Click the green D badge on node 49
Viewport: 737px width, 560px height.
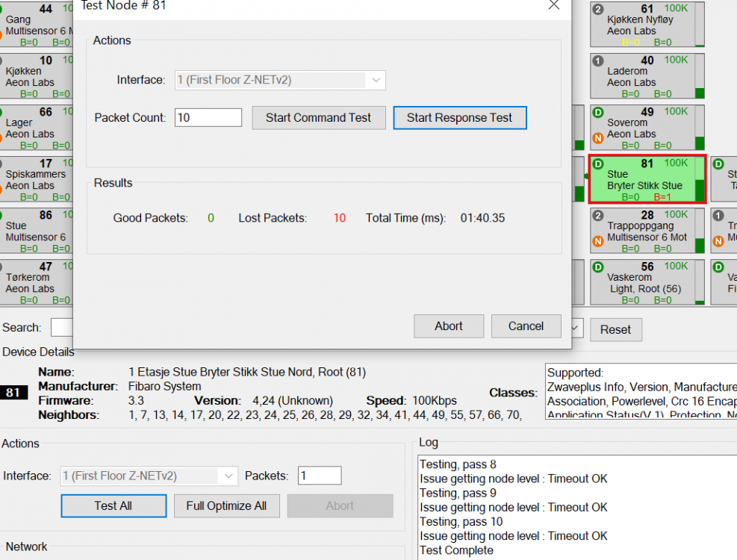[x=598, y=112]
